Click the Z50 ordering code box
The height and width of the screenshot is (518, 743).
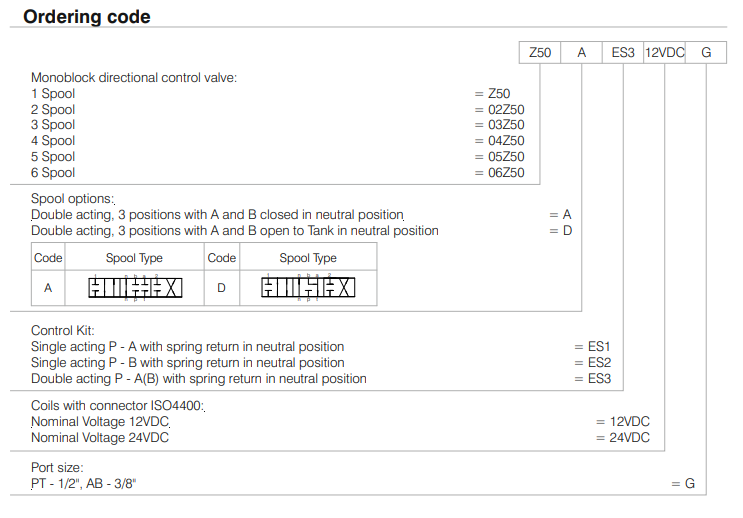(x=539, y=53)
